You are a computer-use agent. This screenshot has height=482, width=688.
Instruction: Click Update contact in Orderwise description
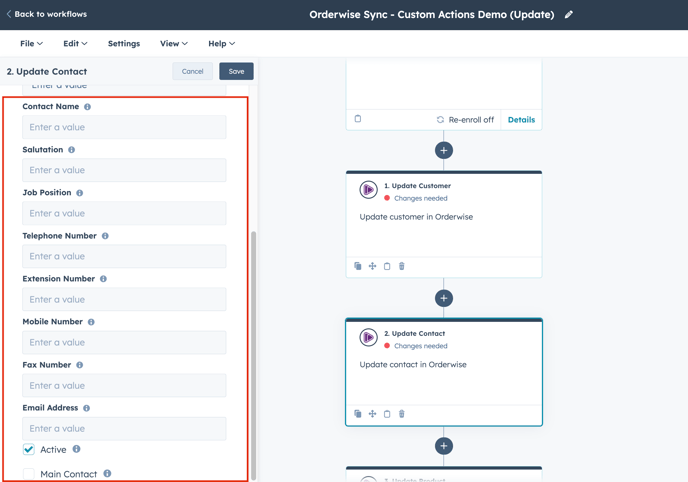pyautogui.click(x=413, y=364)
